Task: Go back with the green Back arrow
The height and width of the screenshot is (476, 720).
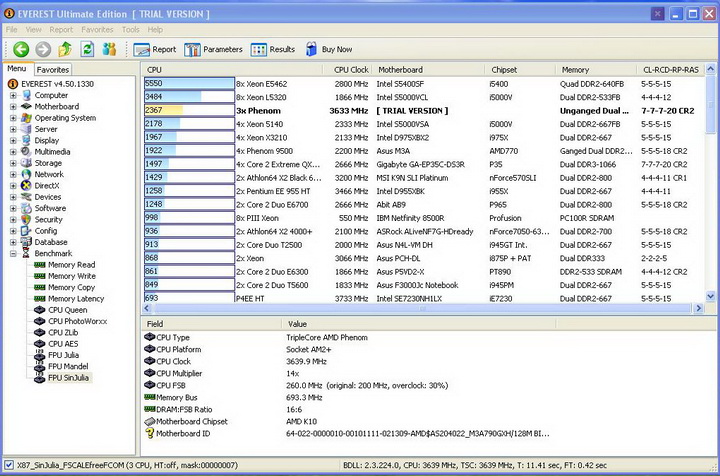Action: click(21, 49)
